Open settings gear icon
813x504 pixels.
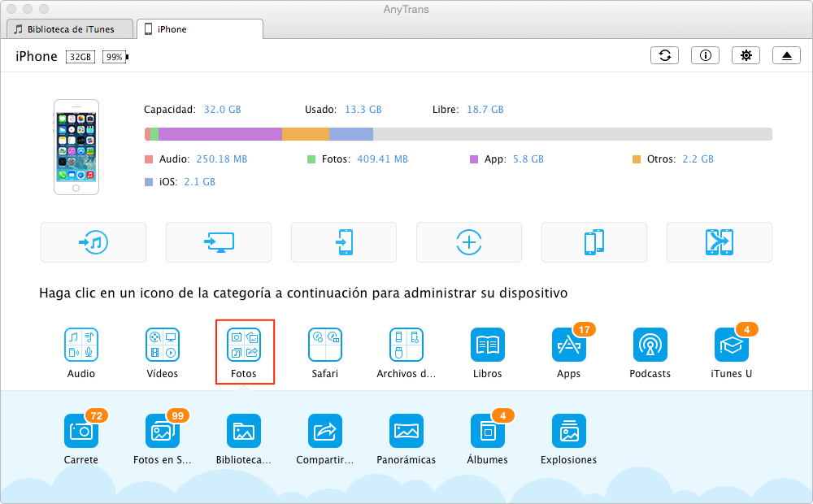click(746, 55)
